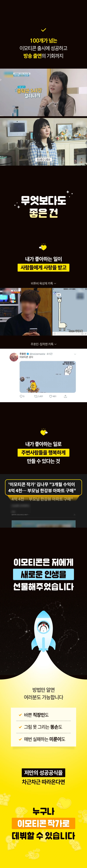The width and height of the screenshot is (87, 868).
Task: Click the yellow checkmark icon at top
Action: 43,30
